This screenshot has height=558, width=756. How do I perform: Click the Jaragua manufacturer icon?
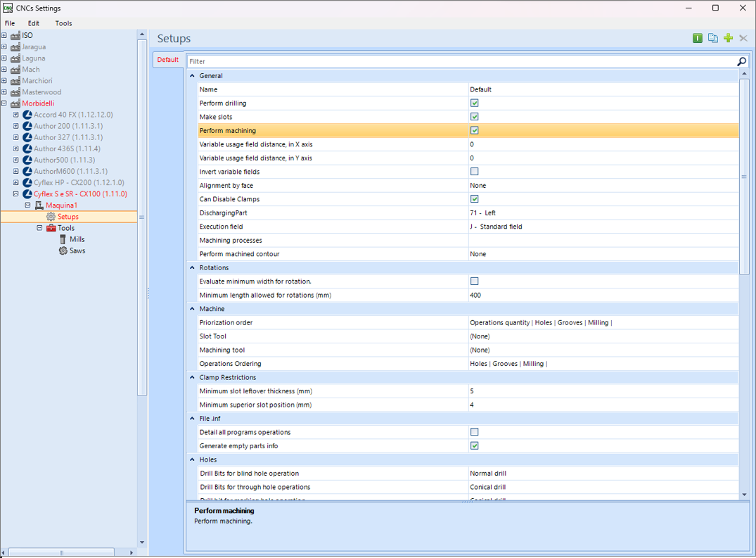point(15,46)
